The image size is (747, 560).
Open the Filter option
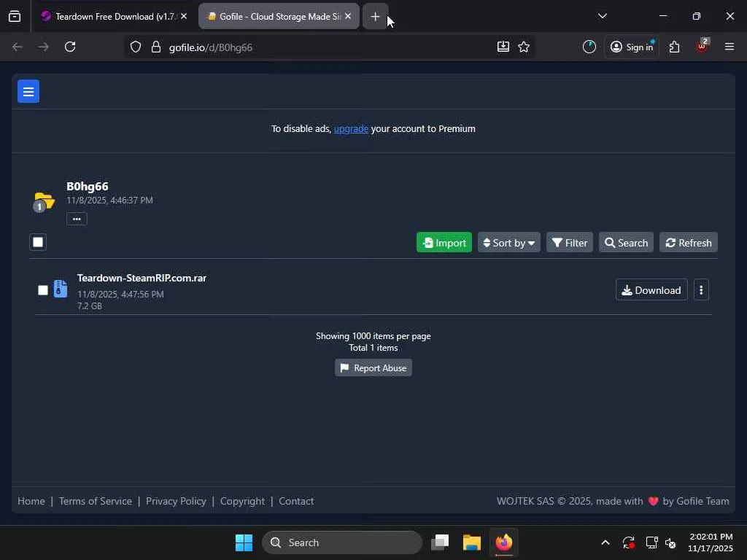(x=569, y=242)
